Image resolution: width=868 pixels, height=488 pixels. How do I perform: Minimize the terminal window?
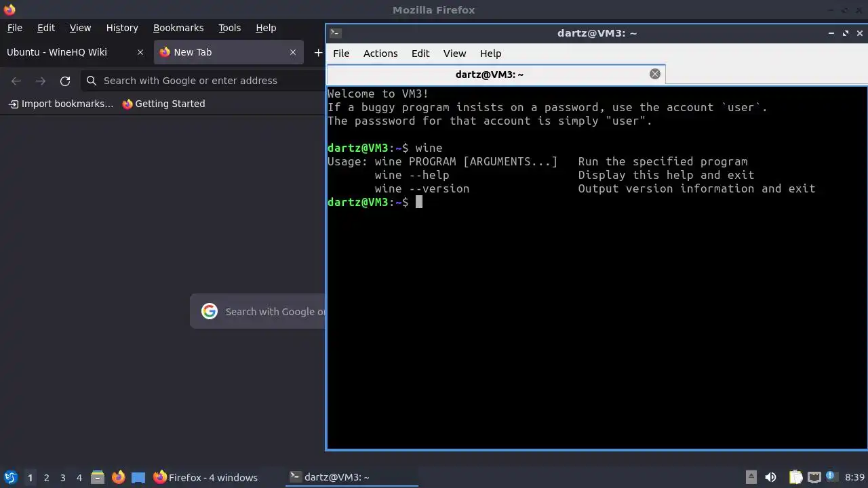[x=831, y=33]
